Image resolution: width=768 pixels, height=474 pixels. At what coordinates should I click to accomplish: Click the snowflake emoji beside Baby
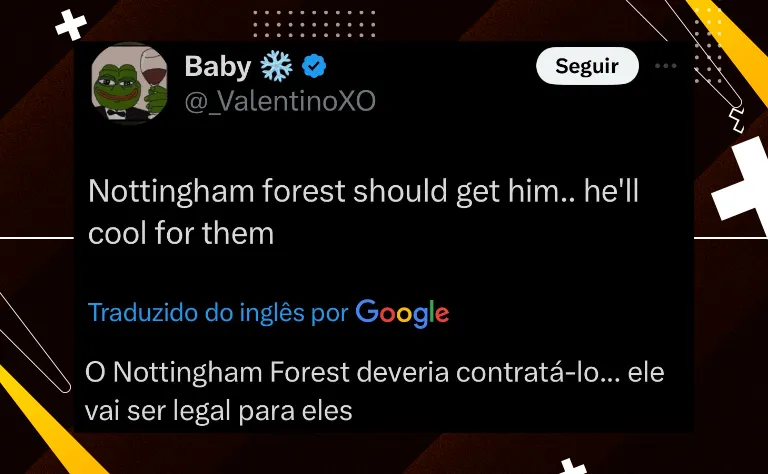276,67
